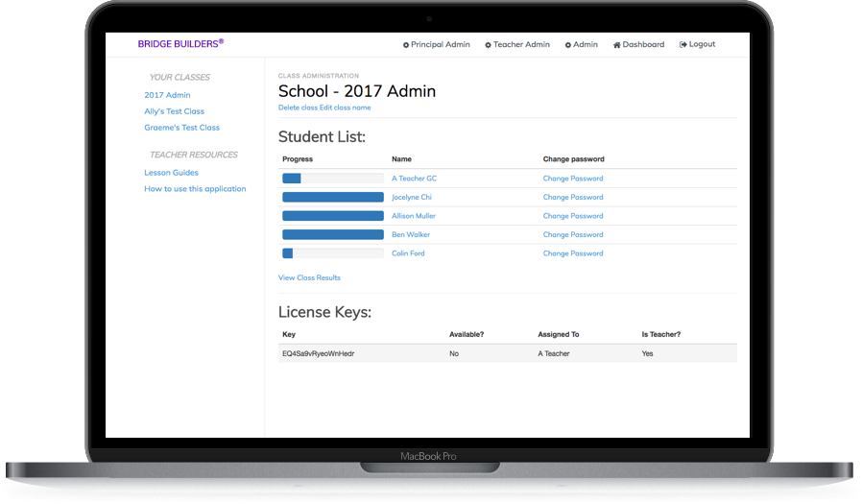
Task: Change Password for Colin Ford
Action: coord(573,253)
